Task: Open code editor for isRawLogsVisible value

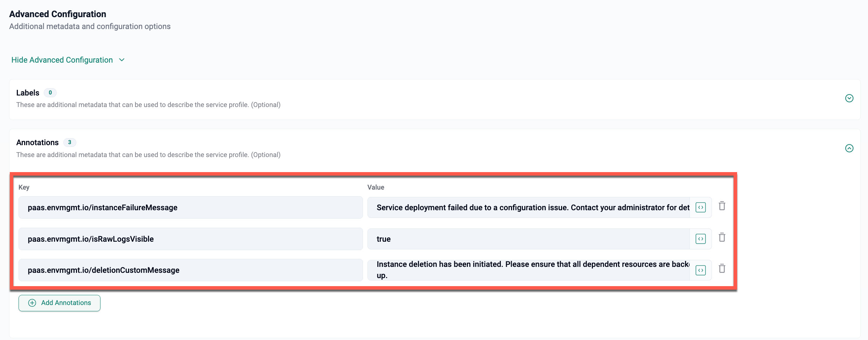Action: [700, 239]
